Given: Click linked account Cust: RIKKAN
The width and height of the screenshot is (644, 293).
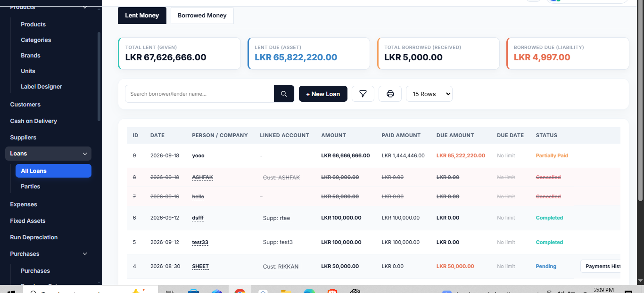Looking at the screenshot, I should 281,267.
